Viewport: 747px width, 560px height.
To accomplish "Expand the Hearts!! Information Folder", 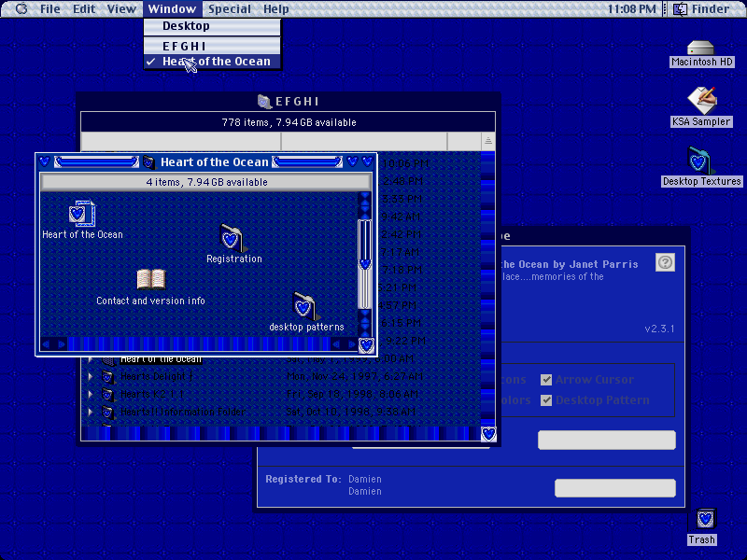I will [90, 412].
